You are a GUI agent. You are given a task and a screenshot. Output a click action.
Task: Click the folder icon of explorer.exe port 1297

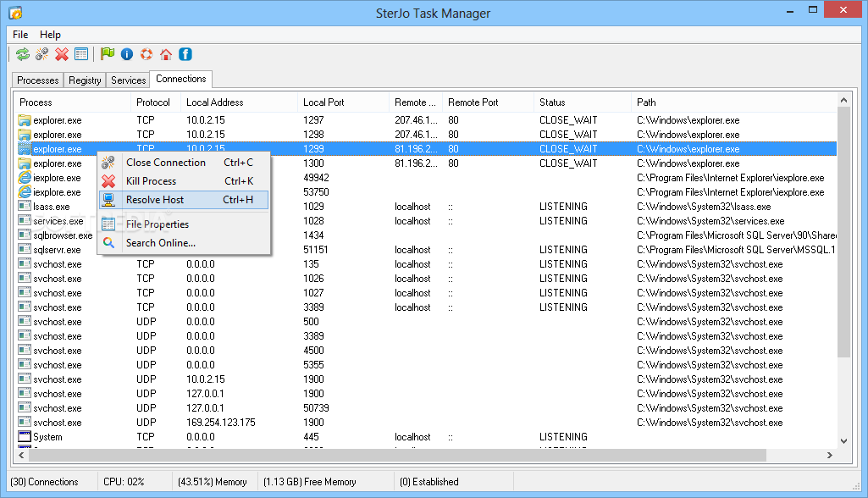25,119
